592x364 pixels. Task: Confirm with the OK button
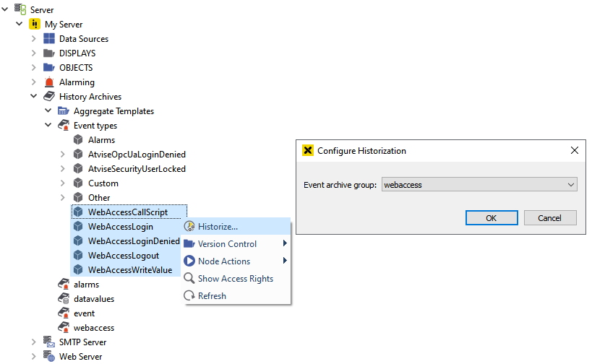(492, 217)
